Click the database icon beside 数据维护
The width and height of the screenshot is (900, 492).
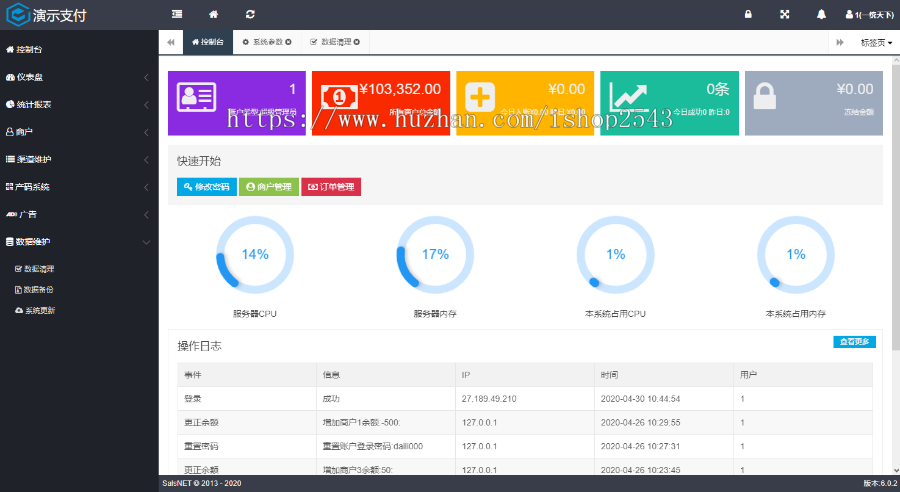click(9, 242)
